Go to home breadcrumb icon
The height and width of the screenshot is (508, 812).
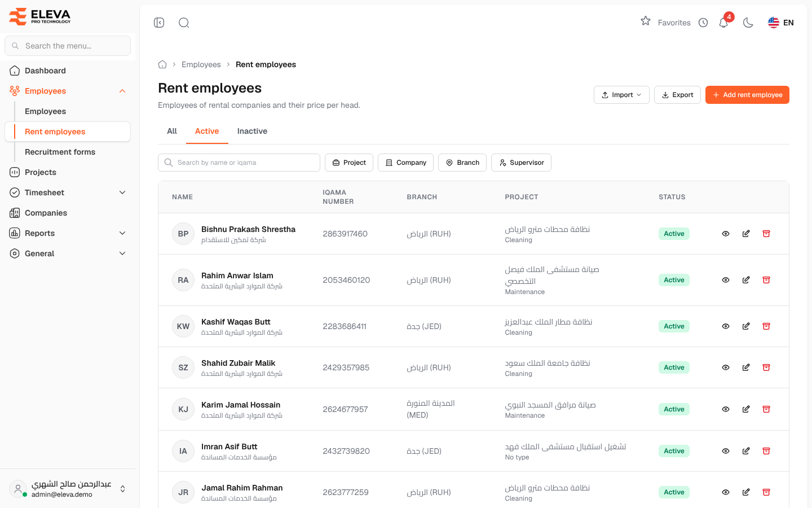pos(162,64)
